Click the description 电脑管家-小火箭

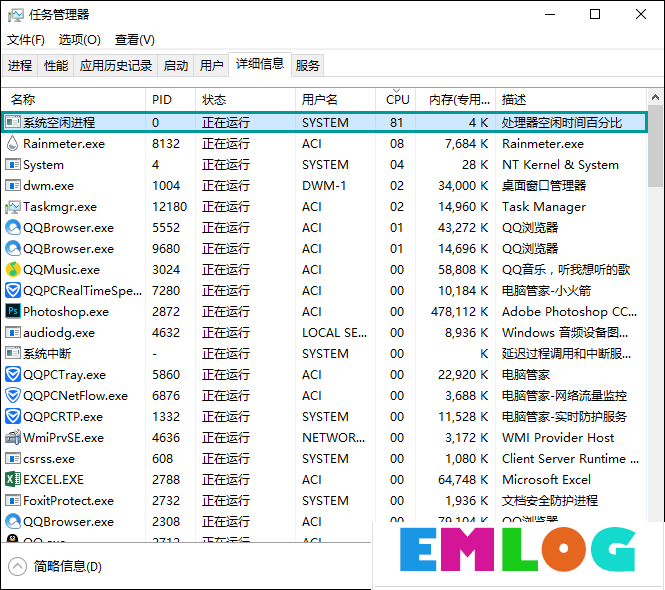[546, 291]
